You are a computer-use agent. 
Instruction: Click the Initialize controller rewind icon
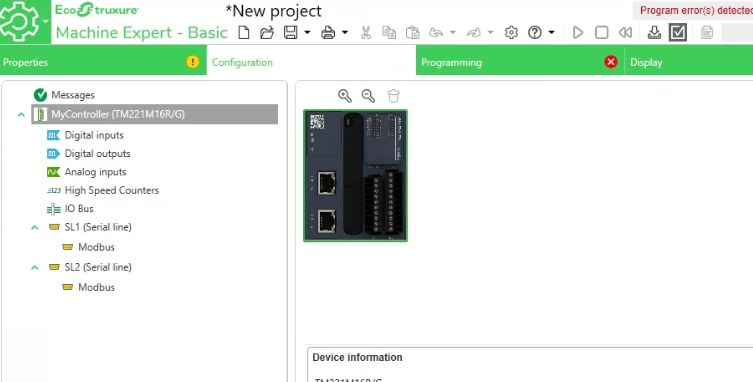click(x=625, y=33)
